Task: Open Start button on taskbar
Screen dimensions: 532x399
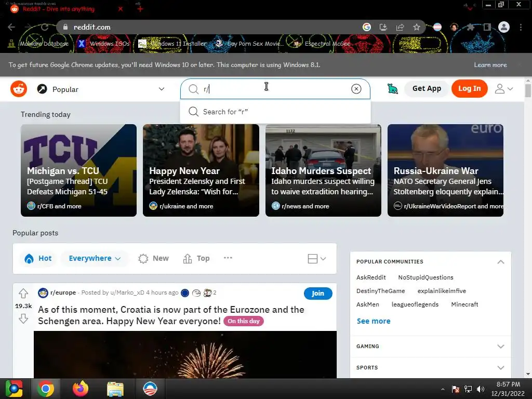Action: [14, 389]
